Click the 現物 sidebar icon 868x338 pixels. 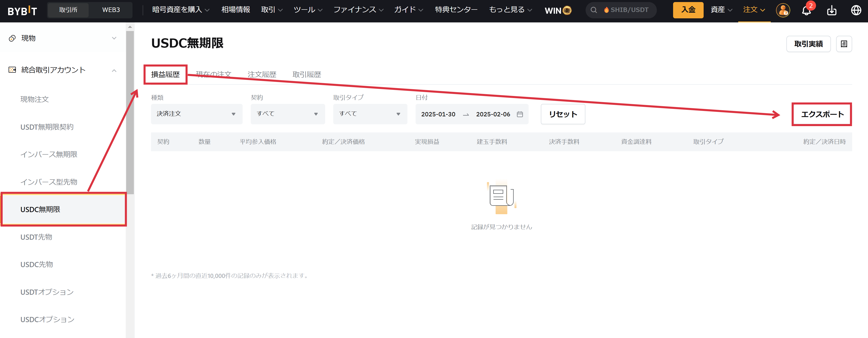12,38
